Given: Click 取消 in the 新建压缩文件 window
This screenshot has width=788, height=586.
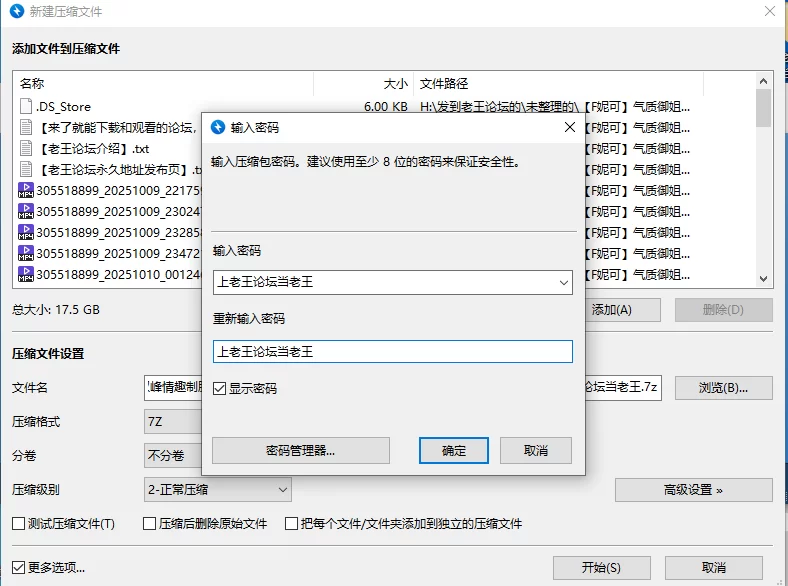Looking at the screenshot, I should pos(714,568).
